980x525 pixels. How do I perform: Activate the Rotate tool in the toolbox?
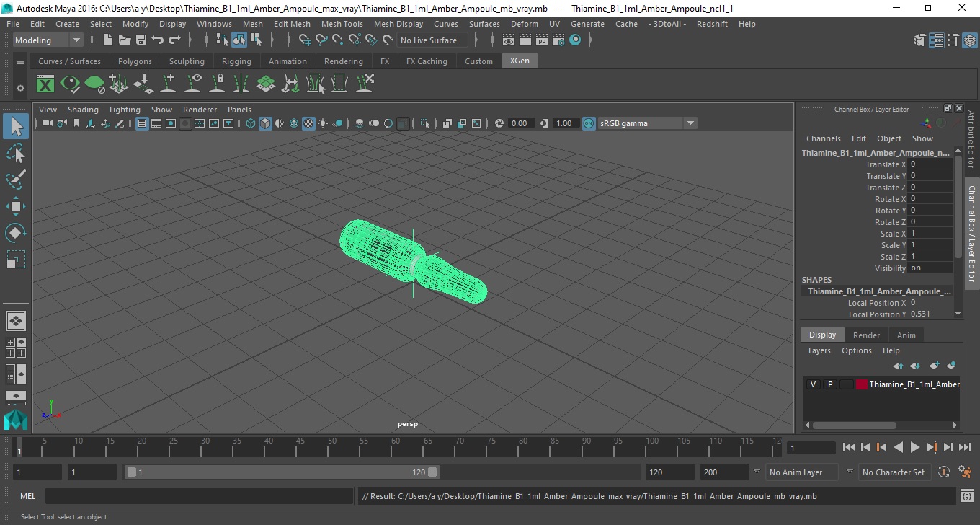click(16, 233)
